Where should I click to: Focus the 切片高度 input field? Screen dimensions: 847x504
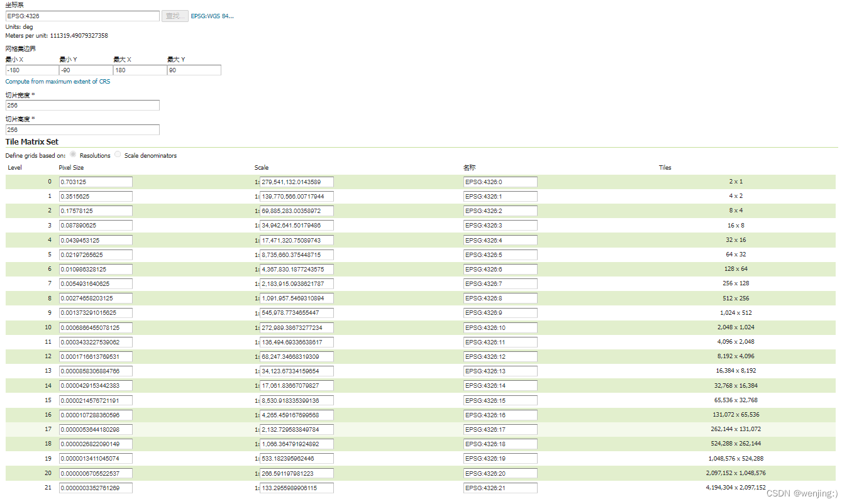pos(82,129)
